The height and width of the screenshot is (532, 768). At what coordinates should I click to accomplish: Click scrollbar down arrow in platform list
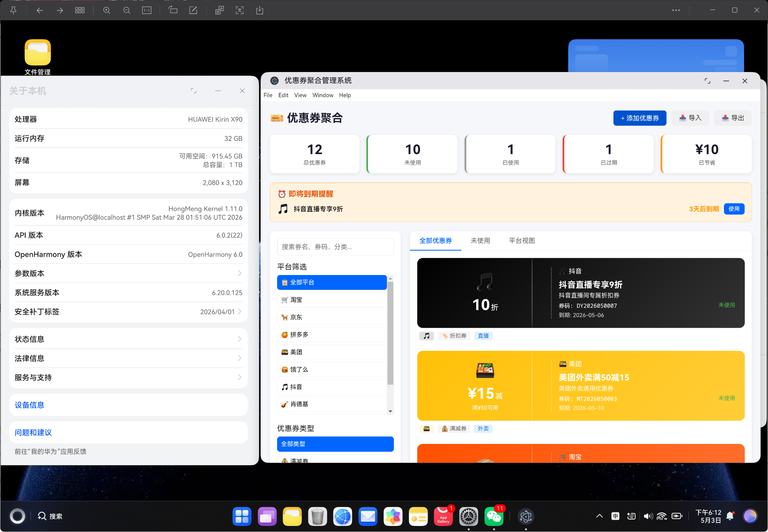tap(390, 411)
